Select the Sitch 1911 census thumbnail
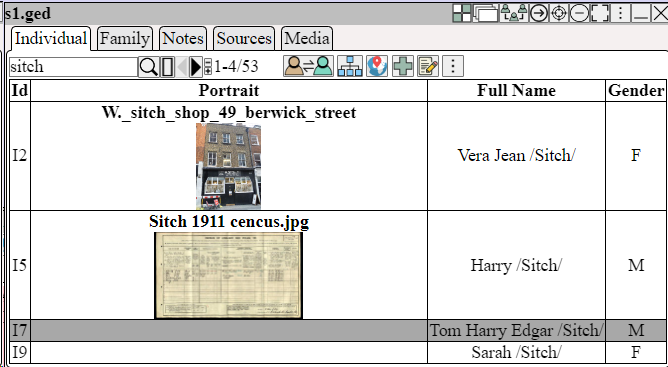The width and height of the screenshot is (668, 367). pyautogui.click(x=228, y=275)
